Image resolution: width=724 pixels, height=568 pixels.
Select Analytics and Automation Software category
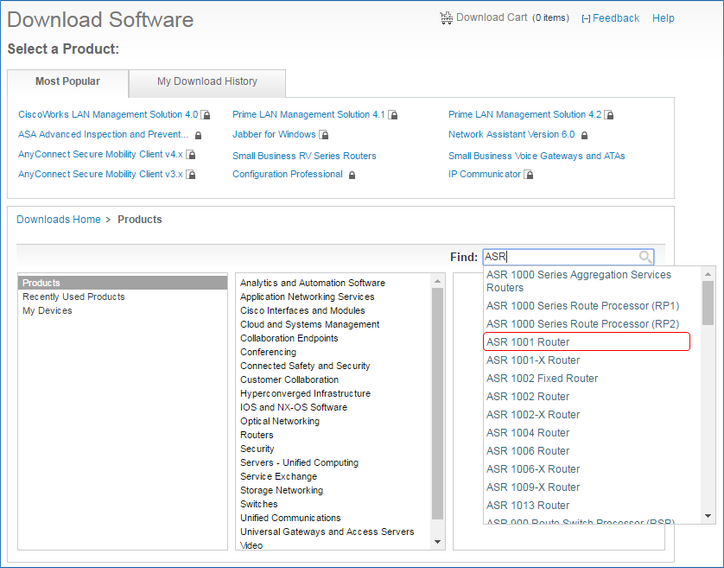point(313,283)
